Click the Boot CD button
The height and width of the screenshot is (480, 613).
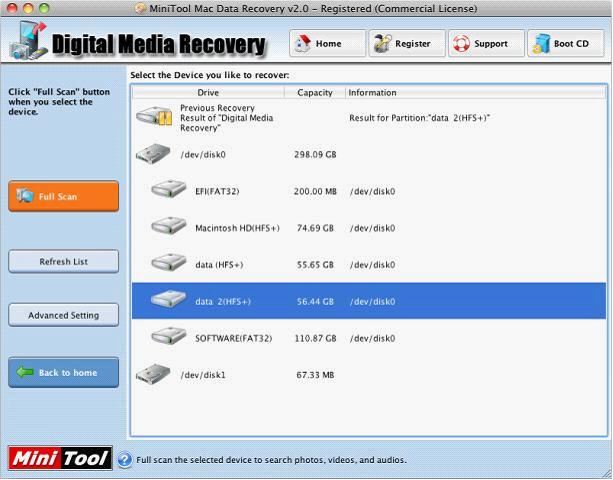tap(566, 43)
